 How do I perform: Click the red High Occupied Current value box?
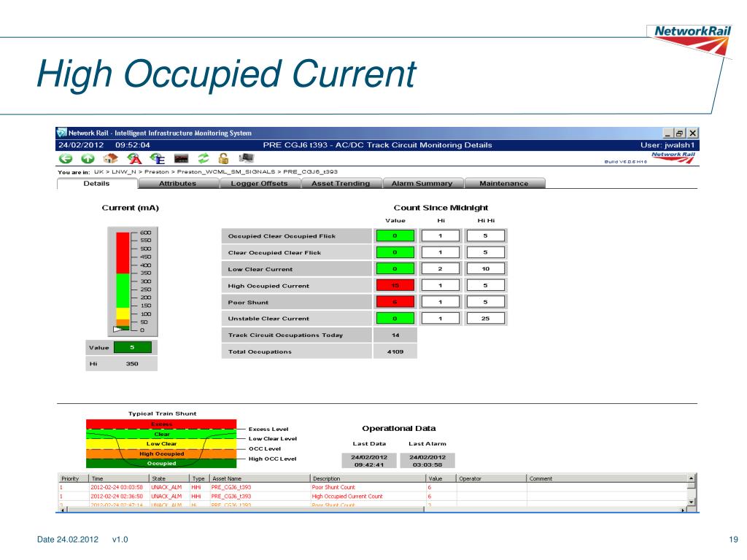point(395,285)
